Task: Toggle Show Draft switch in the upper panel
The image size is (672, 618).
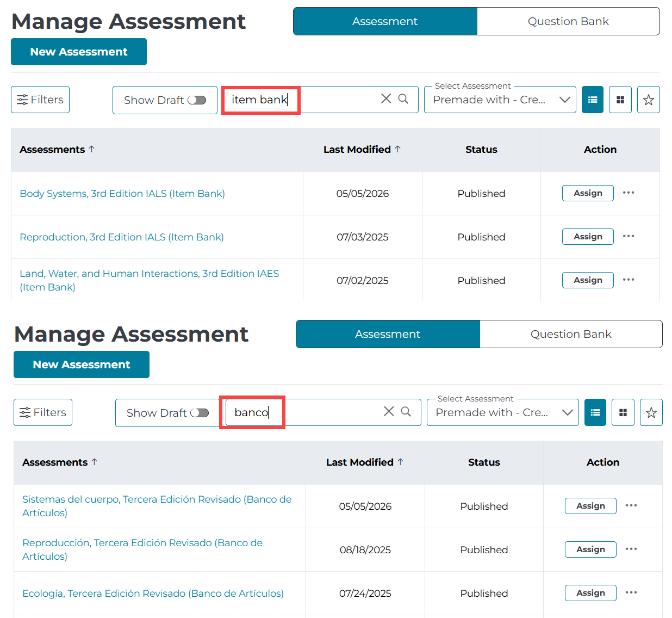Action: [197, 100]
